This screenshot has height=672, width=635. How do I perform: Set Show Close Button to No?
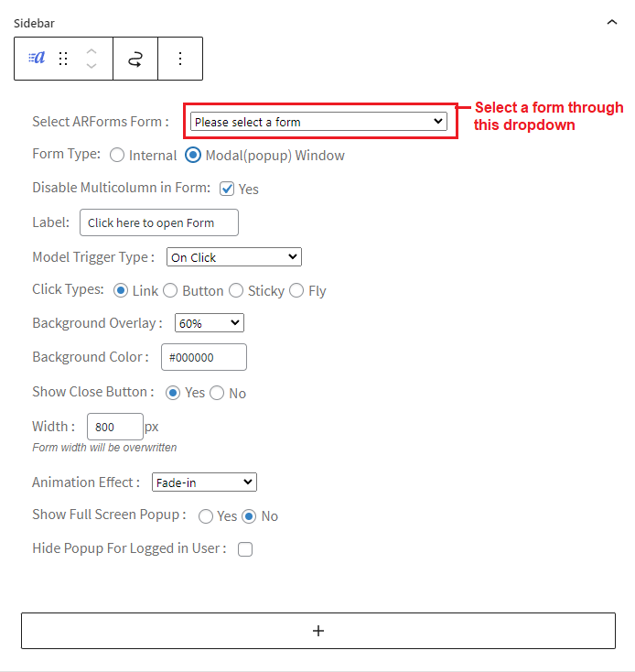coord(217,393)
